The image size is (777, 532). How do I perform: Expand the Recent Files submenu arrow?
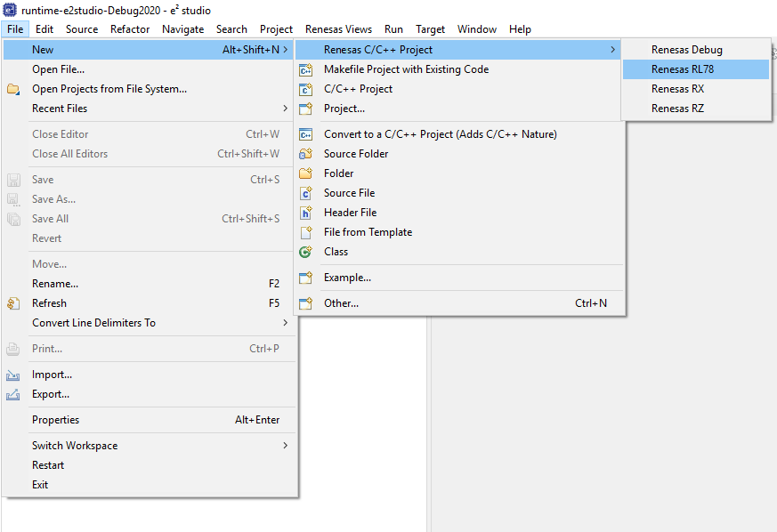click(x=286, y=108)
